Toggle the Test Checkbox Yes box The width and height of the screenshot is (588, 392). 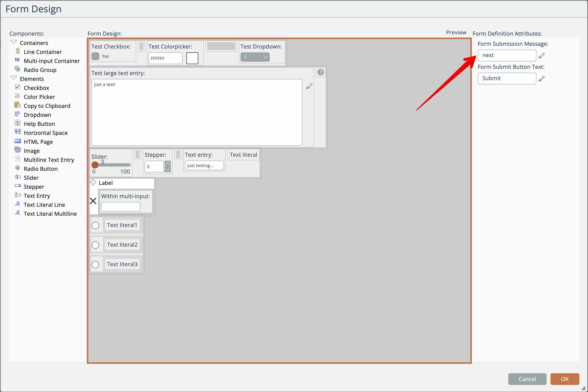click(95, 56)
